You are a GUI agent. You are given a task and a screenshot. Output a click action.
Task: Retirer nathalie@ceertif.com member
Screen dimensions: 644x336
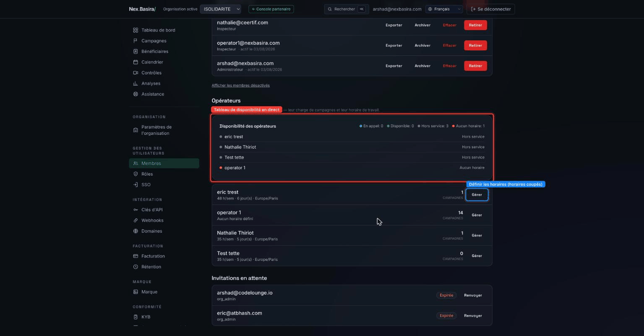point(475,25)
